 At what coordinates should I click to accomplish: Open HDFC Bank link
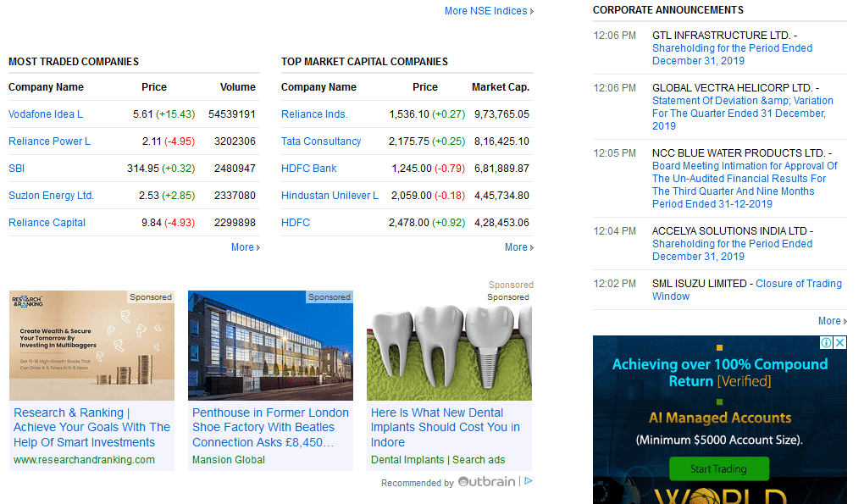pyautogui.click(x=308, y=168)
